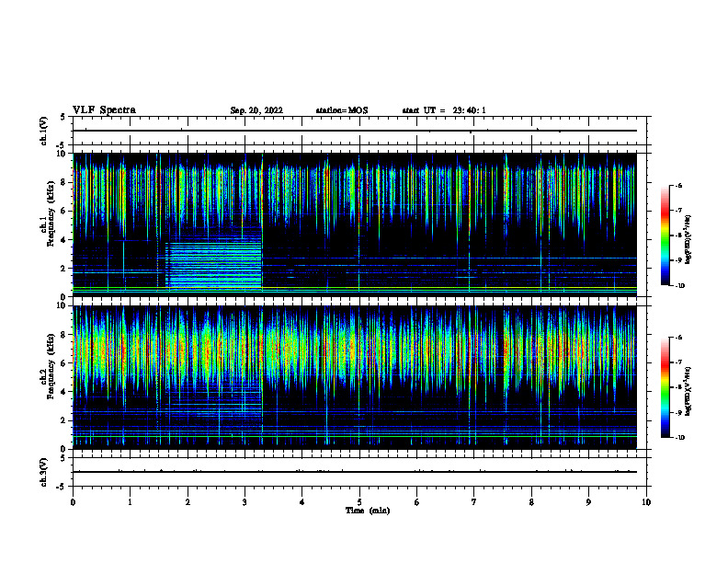This screenshot has width=728, height=563.
Task: Click the ch.3 voltage waveform trace
Action: tap(355, 472)
